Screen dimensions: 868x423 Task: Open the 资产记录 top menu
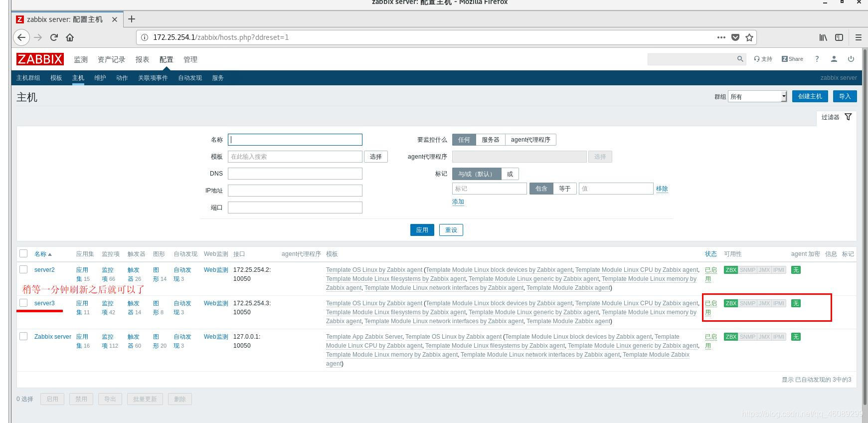112,59
